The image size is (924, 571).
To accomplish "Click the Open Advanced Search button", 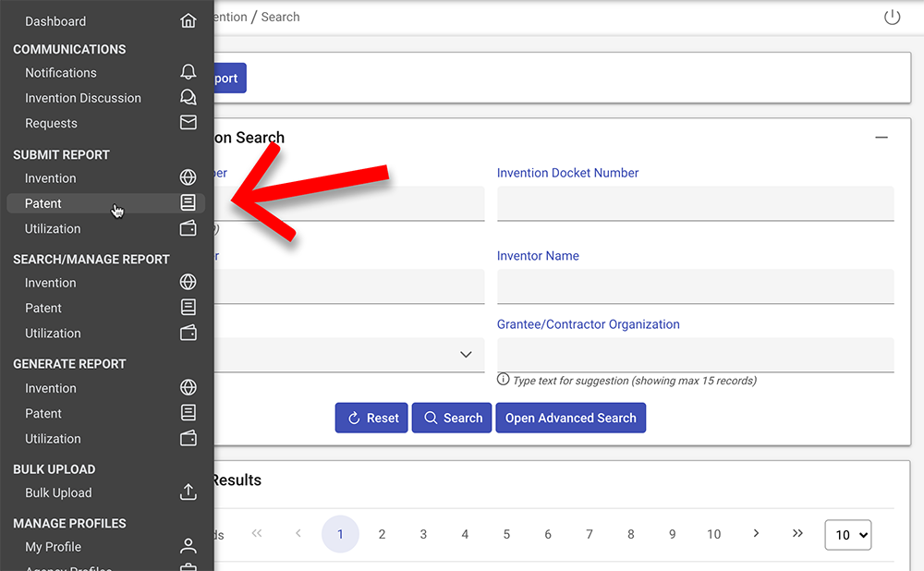I will (x=570, y=418).
